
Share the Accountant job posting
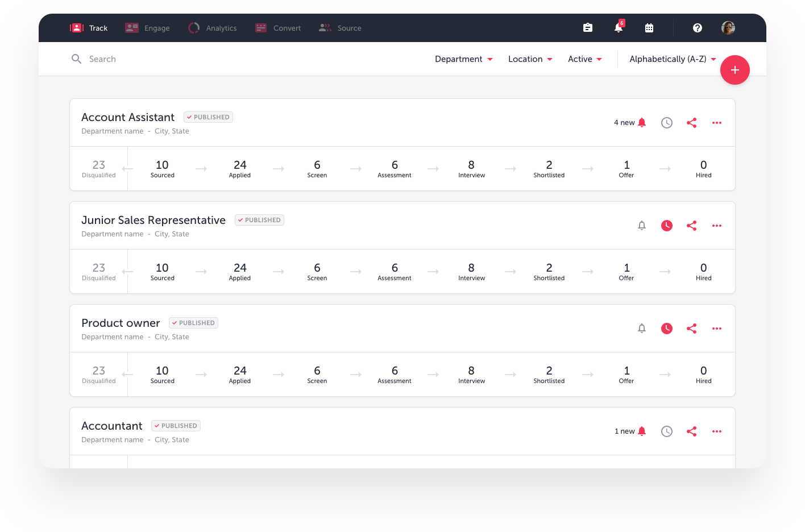691,431
